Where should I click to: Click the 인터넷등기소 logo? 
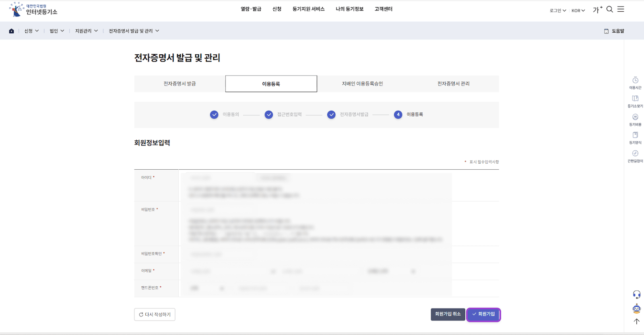pos(33,9)
